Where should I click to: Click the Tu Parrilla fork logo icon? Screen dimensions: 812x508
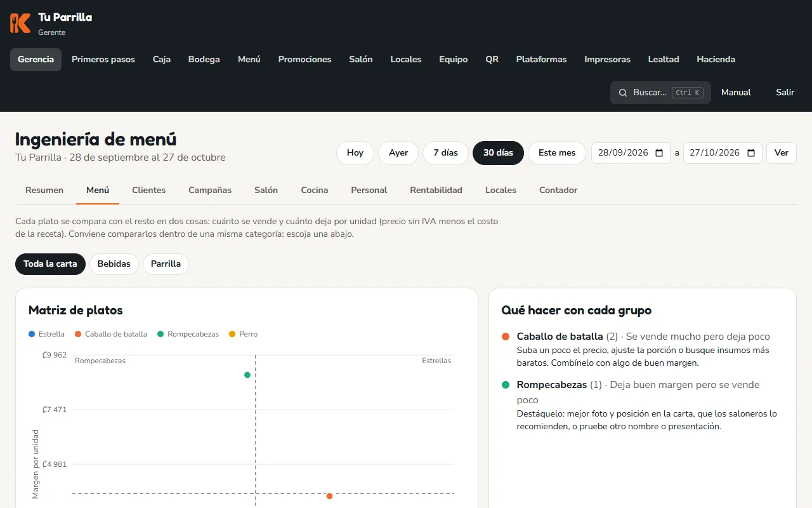pos(20,23)
